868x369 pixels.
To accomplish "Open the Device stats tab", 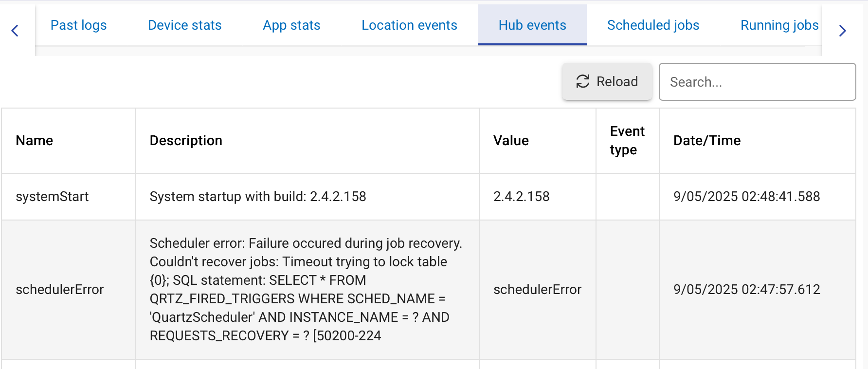I will pos(184,25).
